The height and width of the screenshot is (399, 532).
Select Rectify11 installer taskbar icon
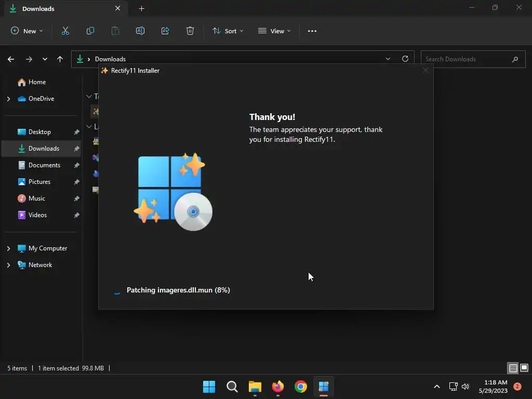pos(324,387)
